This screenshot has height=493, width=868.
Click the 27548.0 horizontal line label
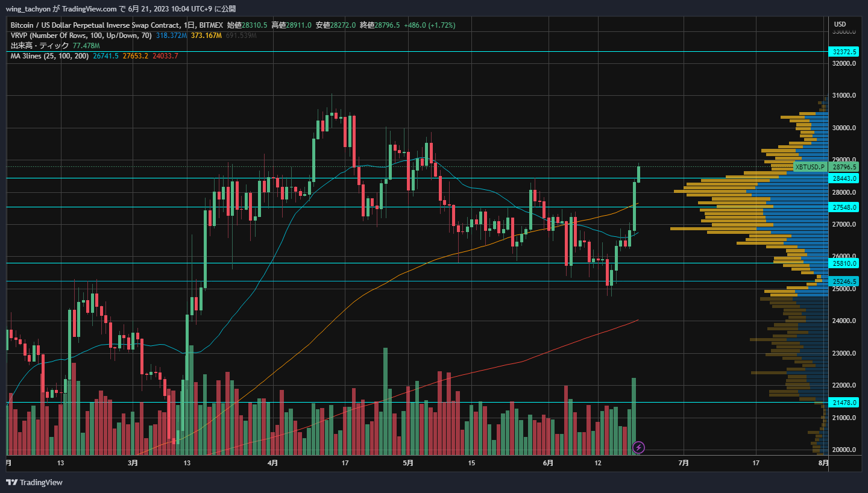point(844,207)
